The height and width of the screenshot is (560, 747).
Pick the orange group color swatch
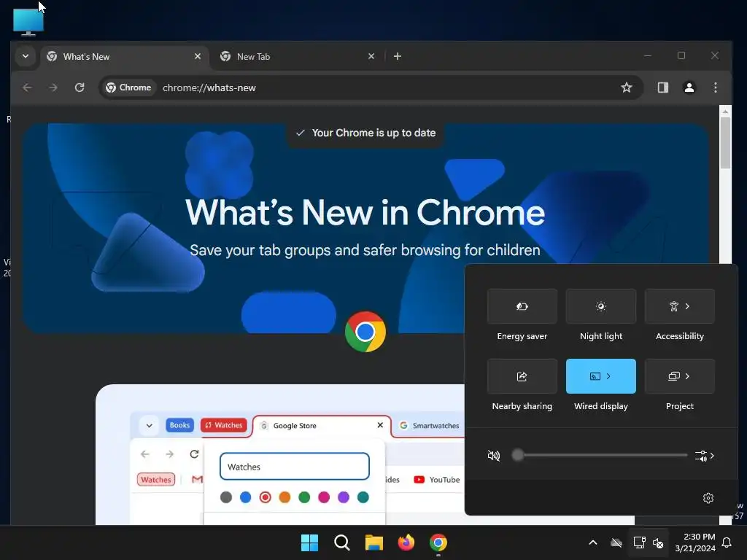(x=285, y=497)
